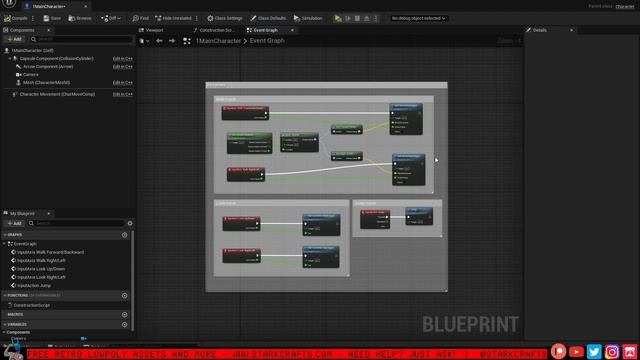The width and height of the screenshot is (640, 360).
Task: Select 1MainCharacter (Self) component
Action: tap(32, 51)
